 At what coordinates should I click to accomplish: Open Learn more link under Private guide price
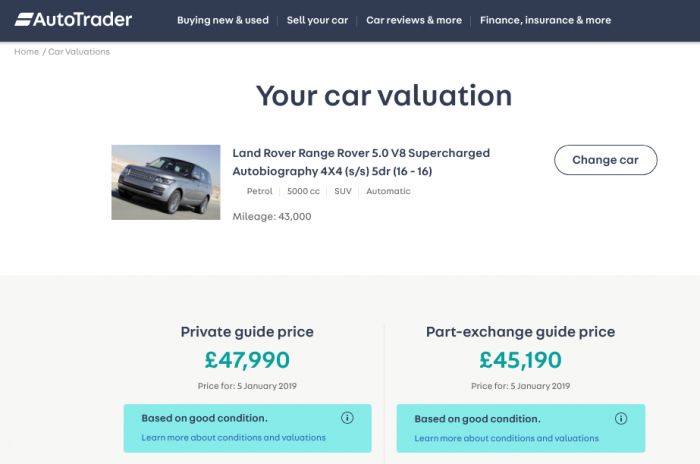pos(233,438)
